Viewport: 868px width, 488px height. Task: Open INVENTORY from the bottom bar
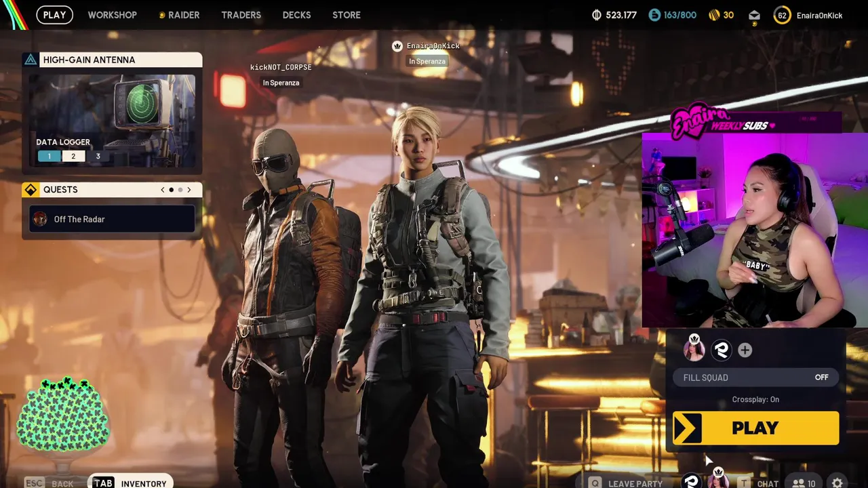[144, 483]
